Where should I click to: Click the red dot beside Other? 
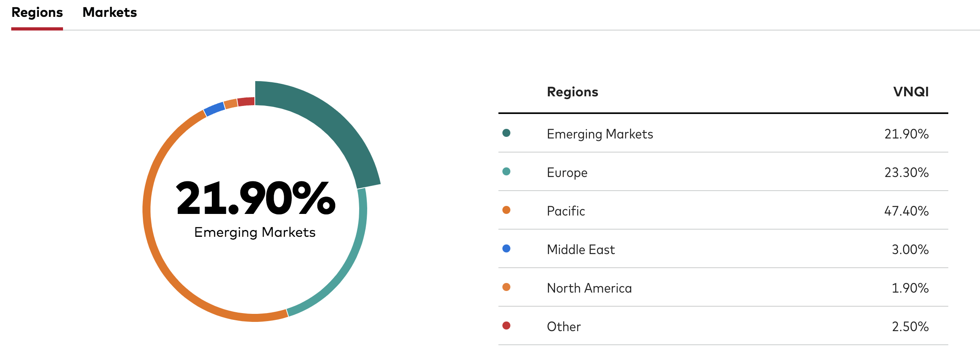click(x=506, y=326)
